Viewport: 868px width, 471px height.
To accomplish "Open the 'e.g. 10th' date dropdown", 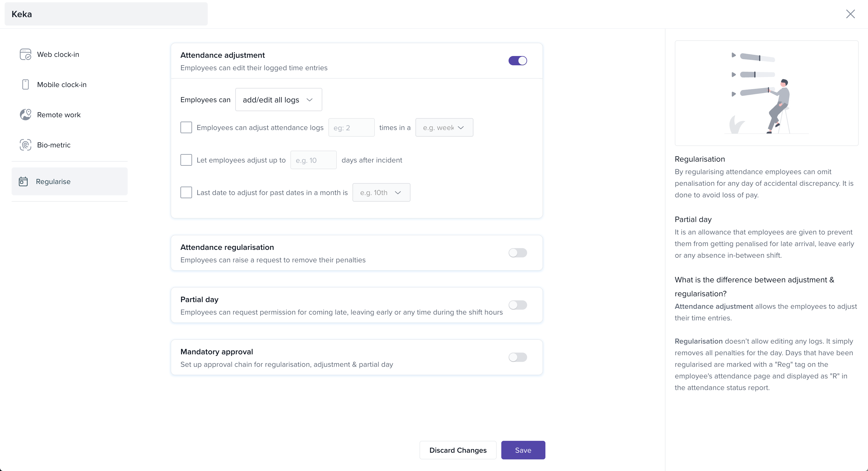I will point(381,192).
